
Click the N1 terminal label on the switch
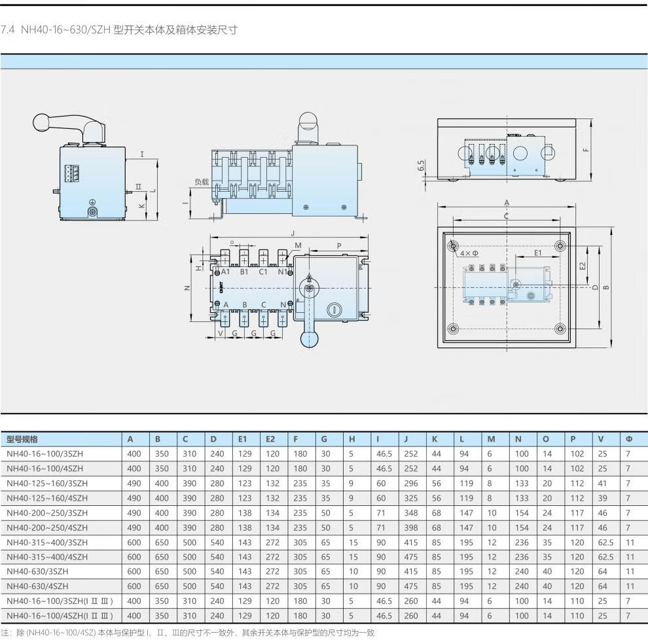point(283,272)
